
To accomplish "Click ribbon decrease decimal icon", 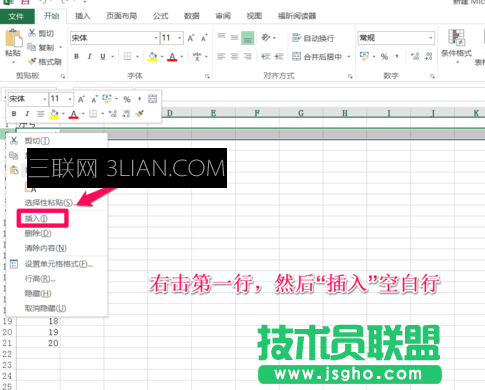I will point(428,56).
